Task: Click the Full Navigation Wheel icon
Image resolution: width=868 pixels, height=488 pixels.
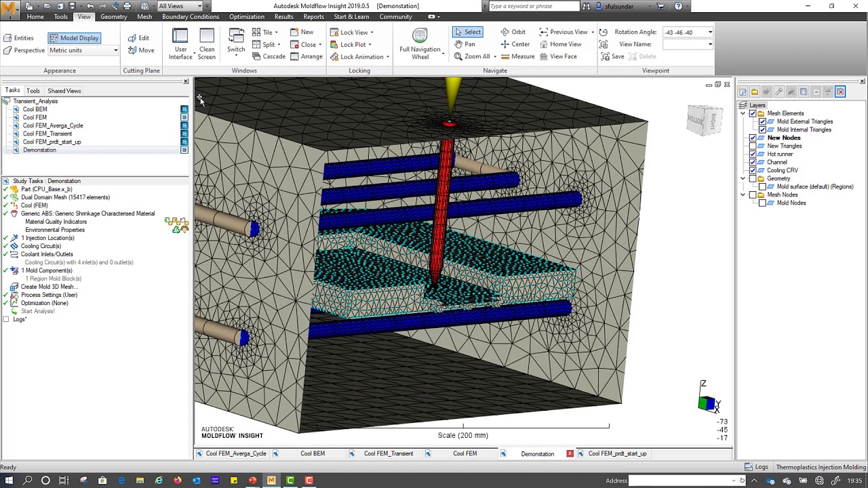Action: 420,36
